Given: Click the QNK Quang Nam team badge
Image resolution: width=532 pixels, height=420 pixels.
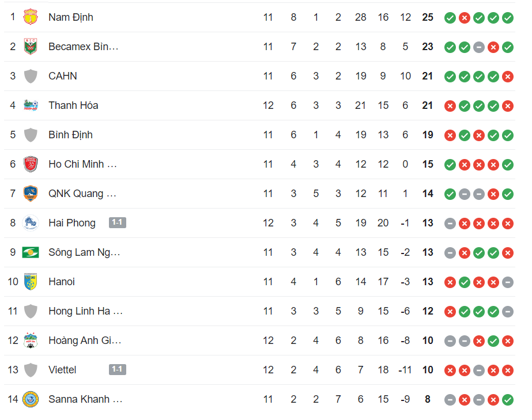Looking at the screenshot, I should (x=31, y=194).
